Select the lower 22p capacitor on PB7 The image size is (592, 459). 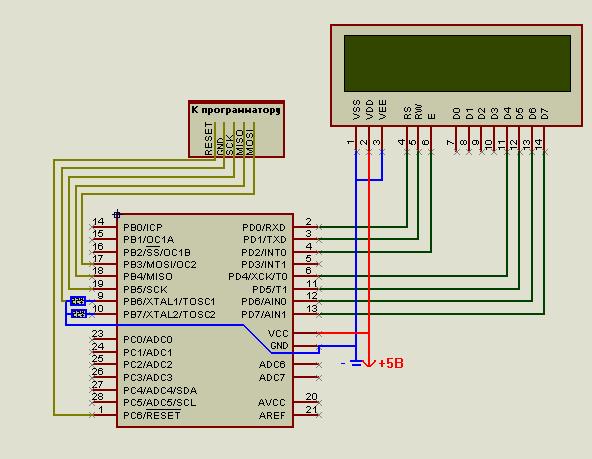pyautogui.click(x=79, y=314)
